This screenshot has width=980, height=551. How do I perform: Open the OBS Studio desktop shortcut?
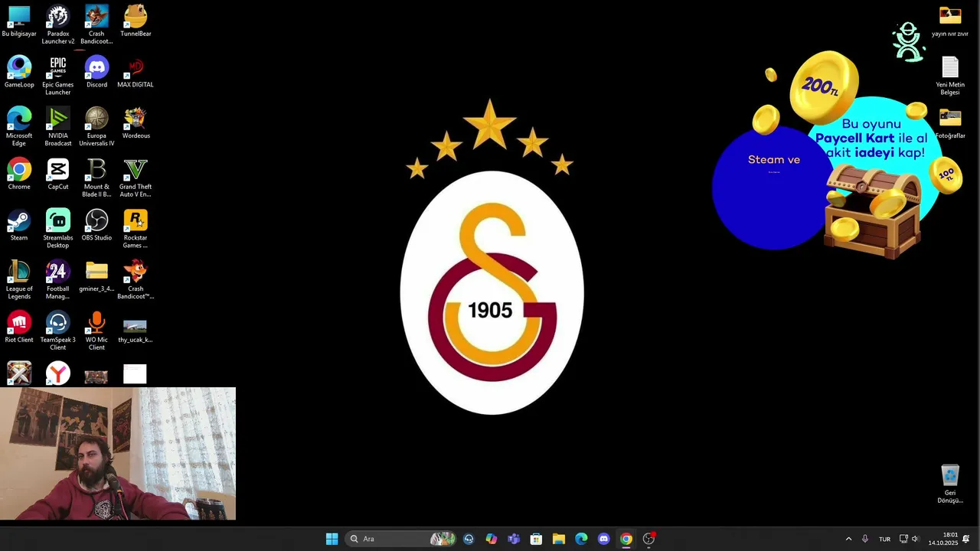(96, 226)
